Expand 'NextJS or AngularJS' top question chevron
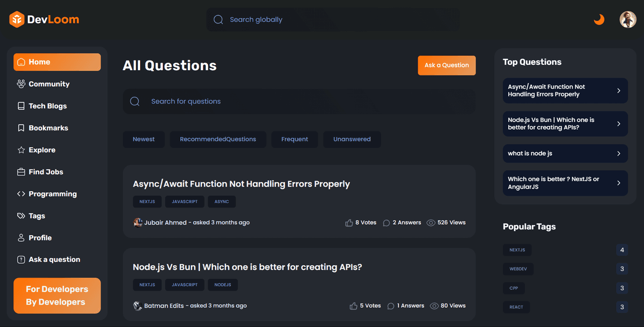 point(619,183)
